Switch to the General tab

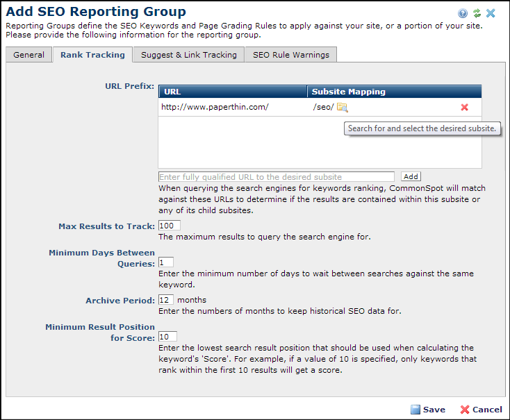(x=29, y=55)
